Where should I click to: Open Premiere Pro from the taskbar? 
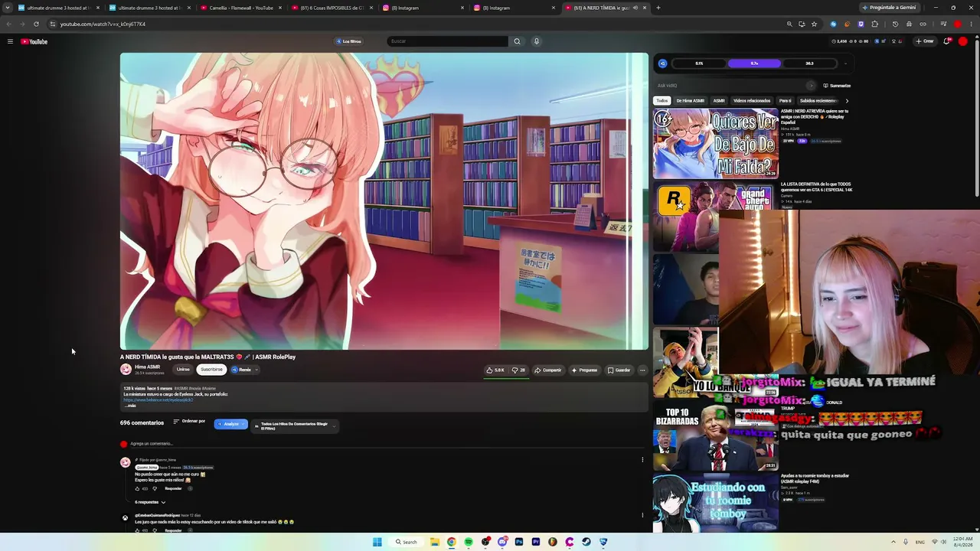(x=536, y=542)
